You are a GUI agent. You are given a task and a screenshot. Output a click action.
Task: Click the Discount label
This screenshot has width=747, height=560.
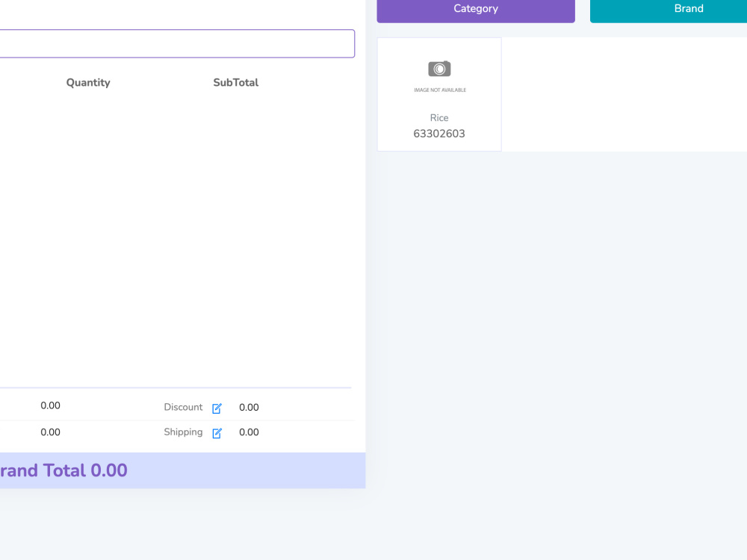[183, 407]
